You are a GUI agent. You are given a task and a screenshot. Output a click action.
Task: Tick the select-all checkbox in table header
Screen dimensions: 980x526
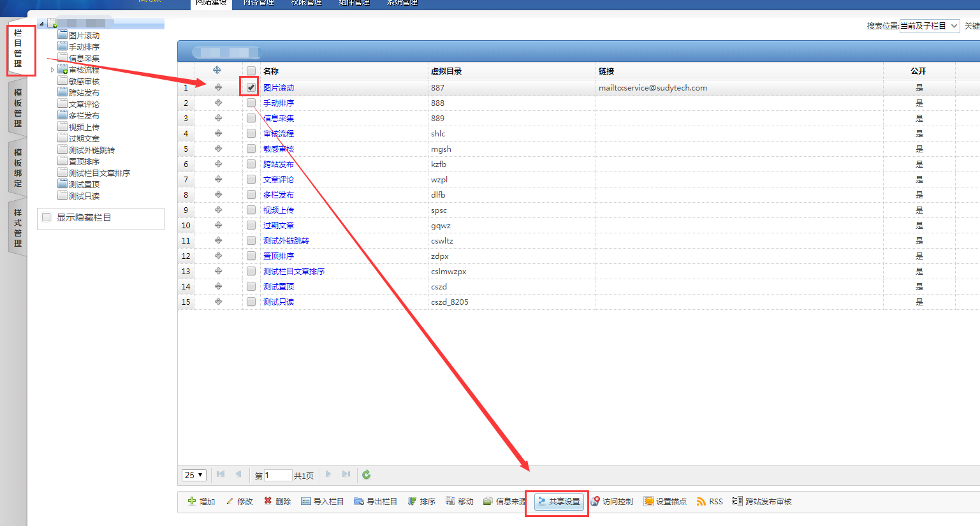pyautogui.click(x=251, y=71)
